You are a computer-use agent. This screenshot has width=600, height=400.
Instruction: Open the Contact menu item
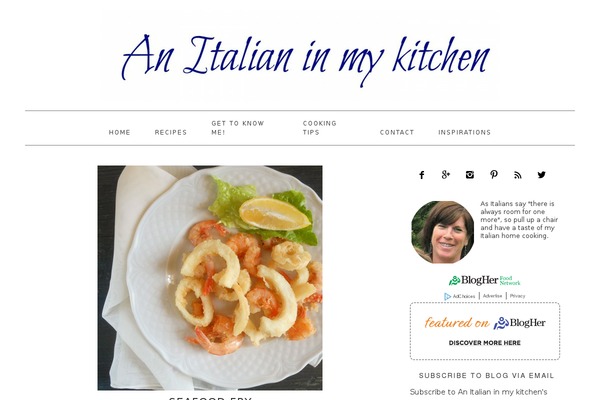(397, 132)
